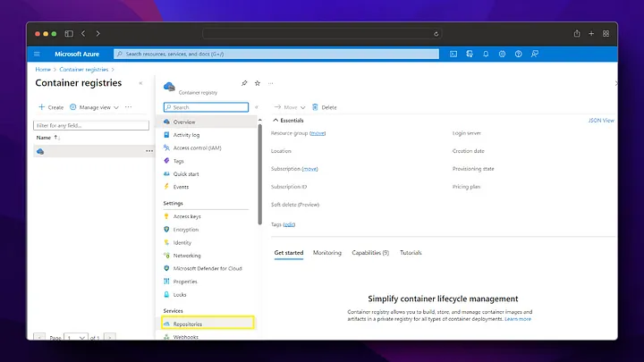Click Resource group move link
Image resolution: width=644 pixels, height=362 pixels.
tap(318, 133)
